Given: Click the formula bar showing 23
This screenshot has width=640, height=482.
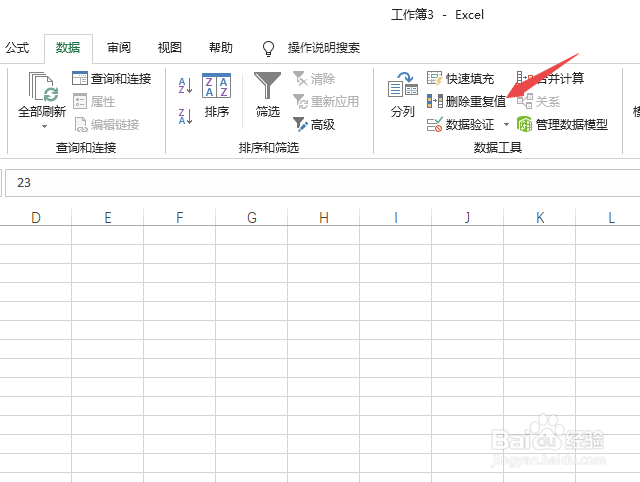Looking at the screenshot, I should 322,183.
